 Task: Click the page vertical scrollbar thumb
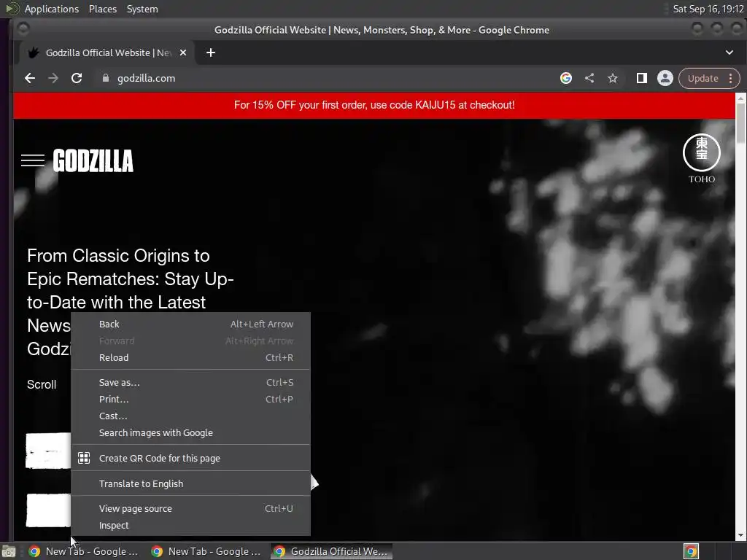pyautogui.click(x=740, y=122)
